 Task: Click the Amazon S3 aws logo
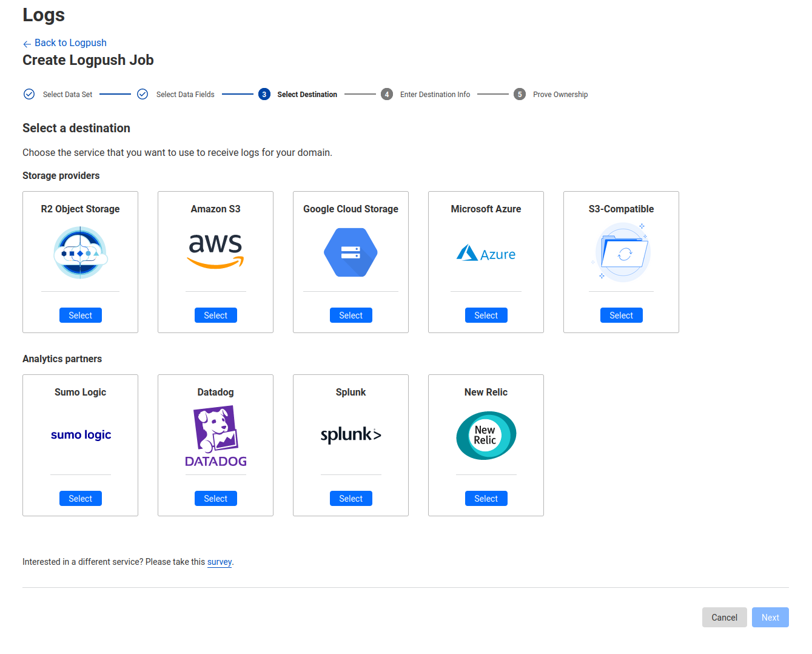[215, 251]
